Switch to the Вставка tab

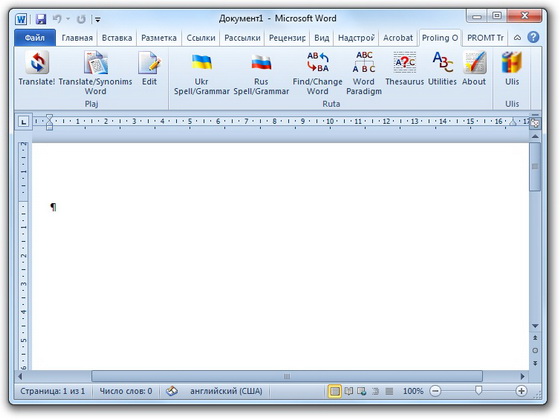click(117, 38)
